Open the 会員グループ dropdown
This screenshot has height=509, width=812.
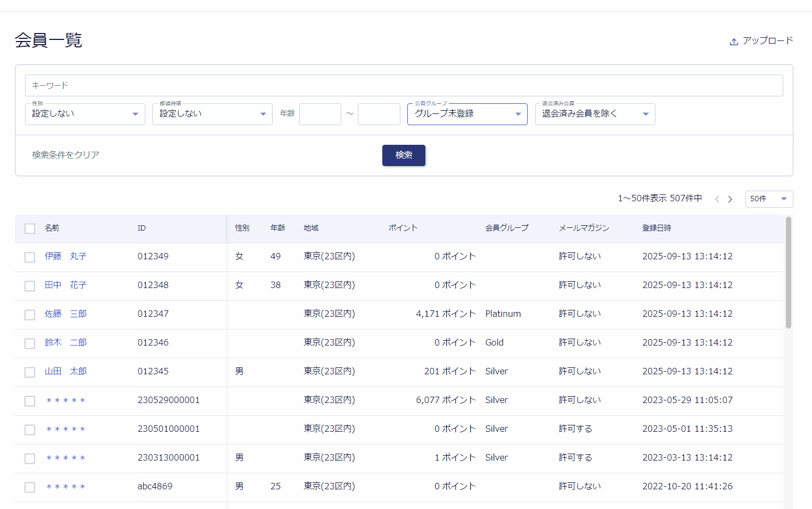[x=467, y=114]
